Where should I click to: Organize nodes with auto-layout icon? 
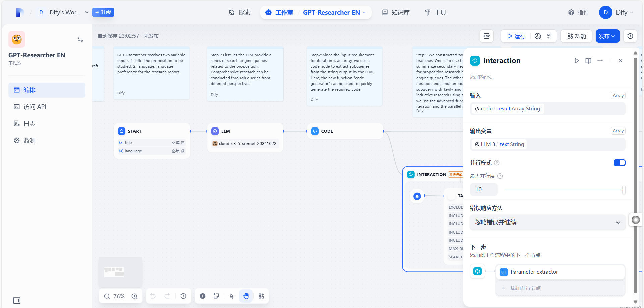click(x=261, y=296)
